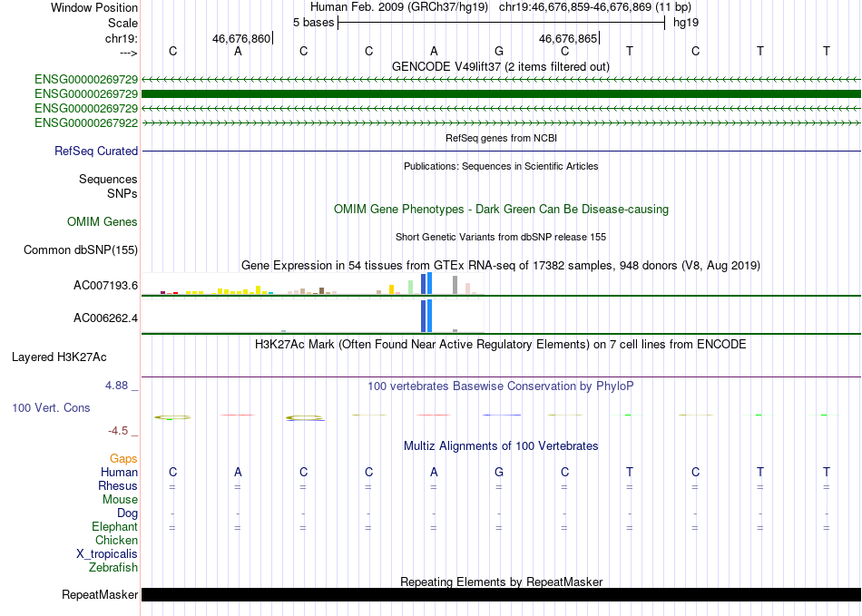Click the 5 bases scale bar
Viewport: 862px width, 616px height.
501,23
